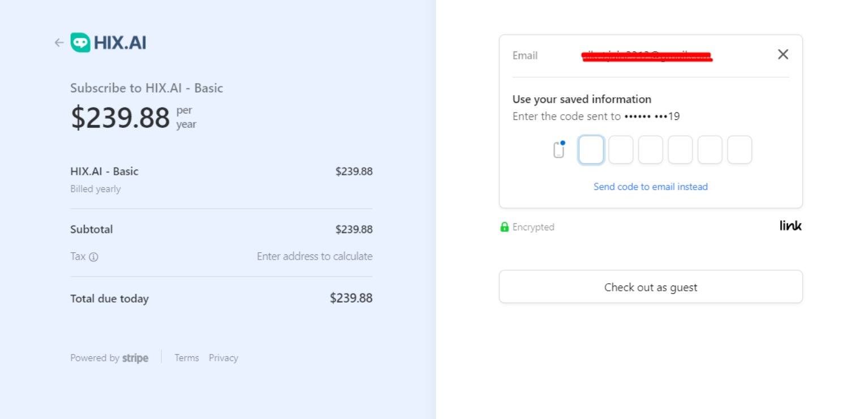The height and width of the screenshot is (419, 868).
Task: Focus the fifth verification code box
Action: 710,150
